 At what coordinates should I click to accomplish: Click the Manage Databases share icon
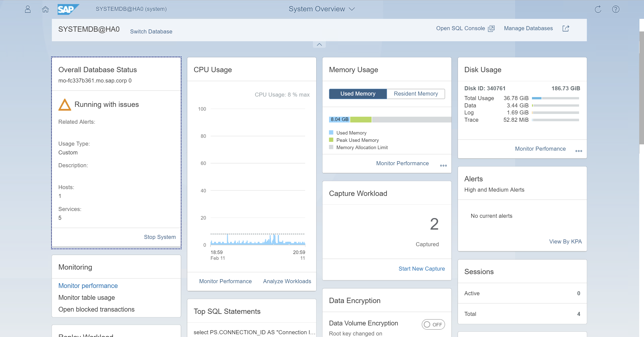tap(566, 28)
